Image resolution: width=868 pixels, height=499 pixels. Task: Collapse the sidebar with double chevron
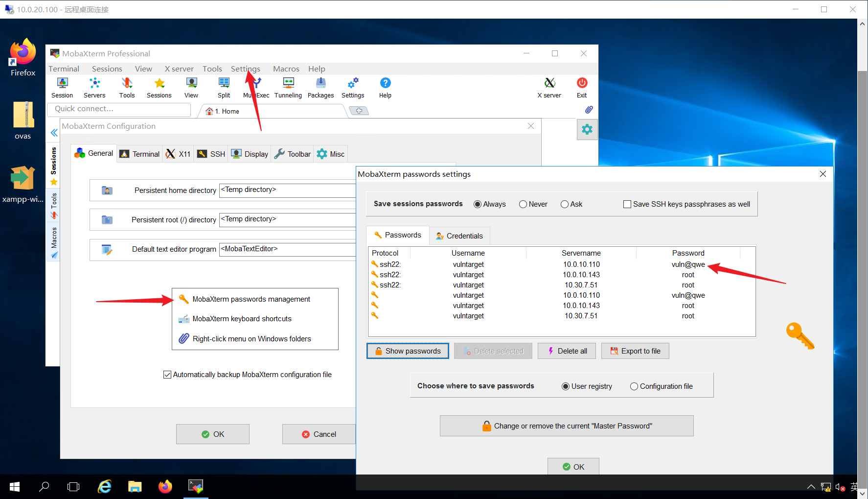click(x=54, y=133)
